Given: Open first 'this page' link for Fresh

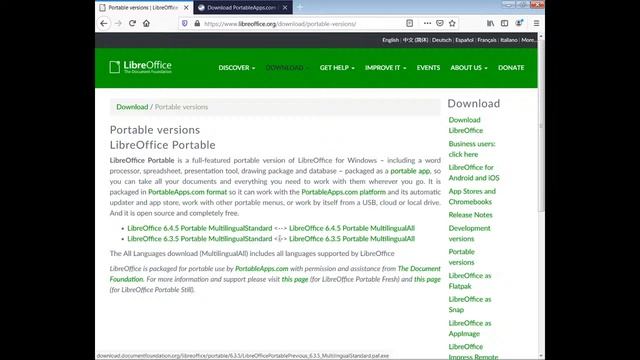Looking at the screenshot, I should 295,279.
